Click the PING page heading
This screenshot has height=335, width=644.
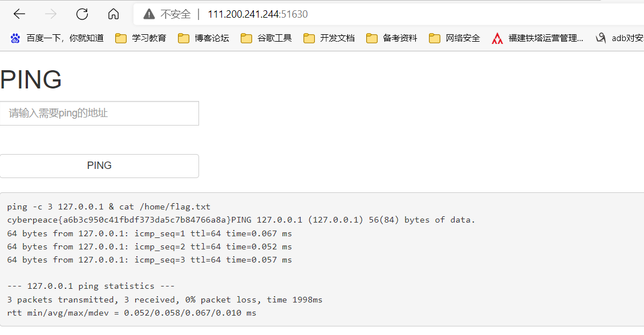click(31, 79)
